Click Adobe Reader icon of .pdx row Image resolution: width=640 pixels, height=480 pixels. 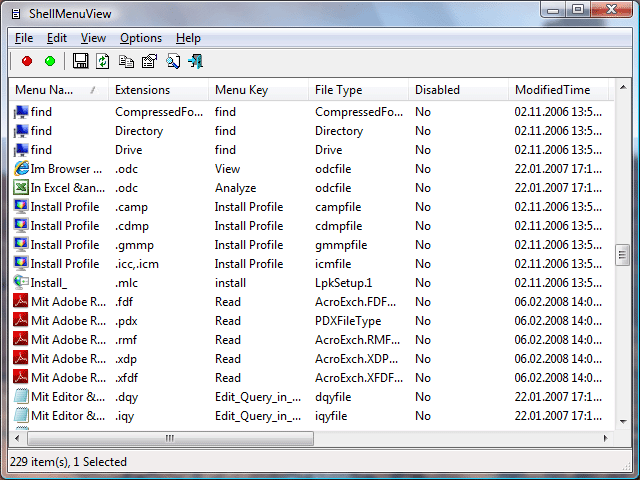pyautogui.click(x=21, y=320)
